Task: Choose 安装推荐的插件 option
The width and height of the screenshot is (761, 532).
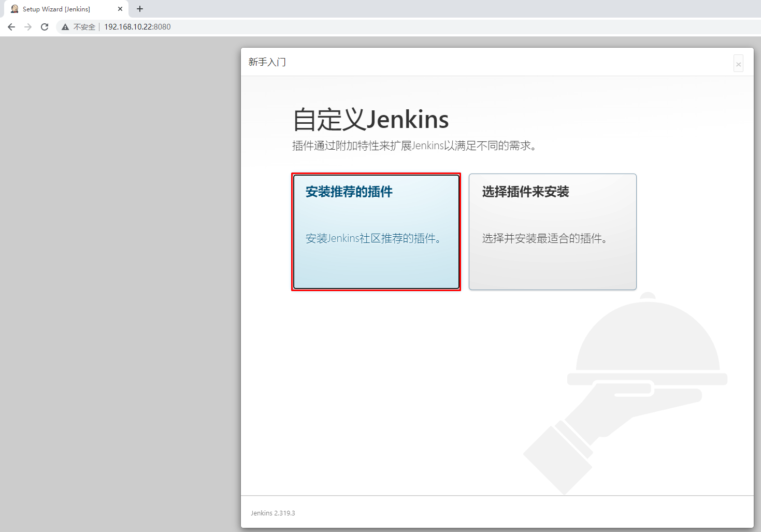Action: point(376,232)
